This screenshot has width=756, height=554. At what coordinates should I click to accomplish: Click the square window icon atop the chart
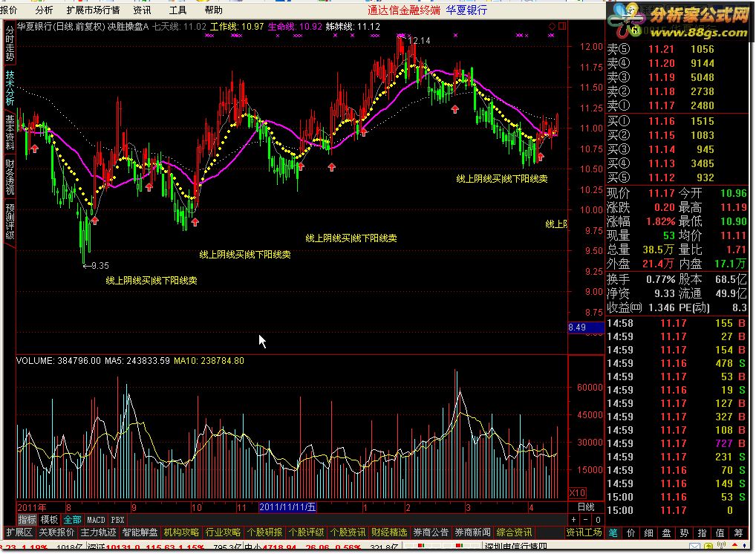coord(562,27)
